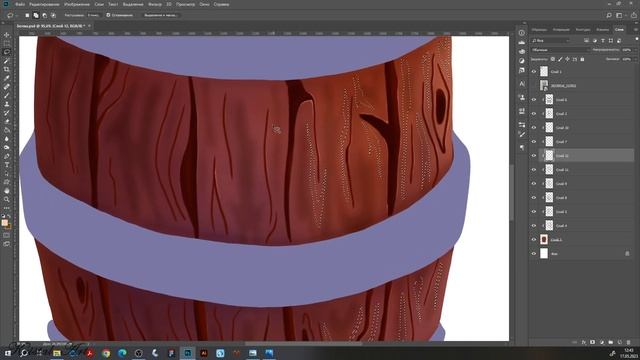The width and height of the screenshot is (640, 360).
Task: Click the foreground color swatch
Action: pyautogui.click(x=4, y=223)
